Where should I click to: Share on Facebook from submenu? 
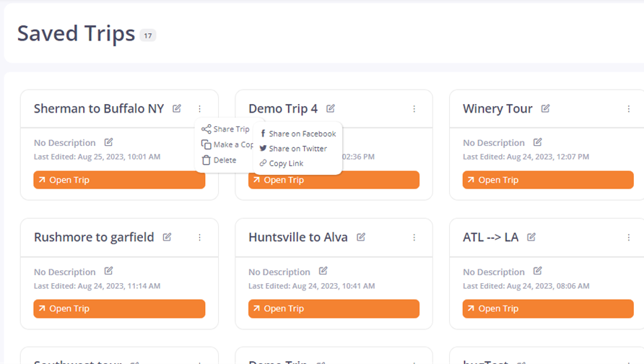coord(298,134)
